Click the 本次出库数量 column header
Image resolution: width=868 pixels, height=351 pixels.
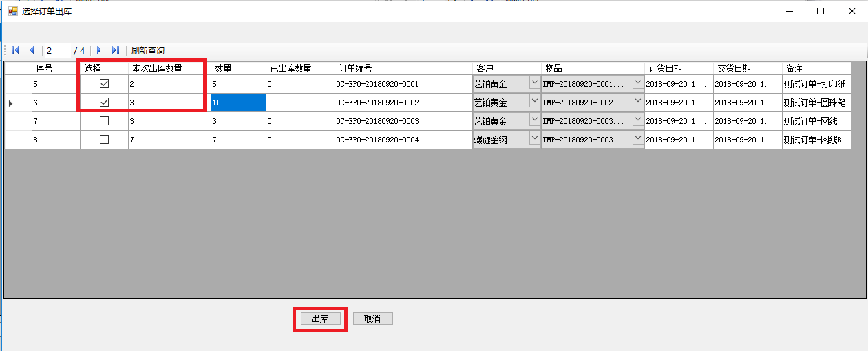click(169, 68)
